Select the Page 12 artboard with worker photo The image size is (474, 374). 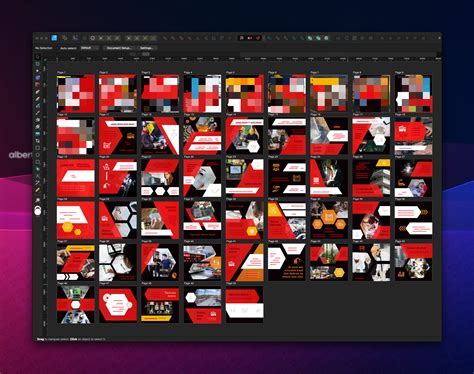coord(160,136)
